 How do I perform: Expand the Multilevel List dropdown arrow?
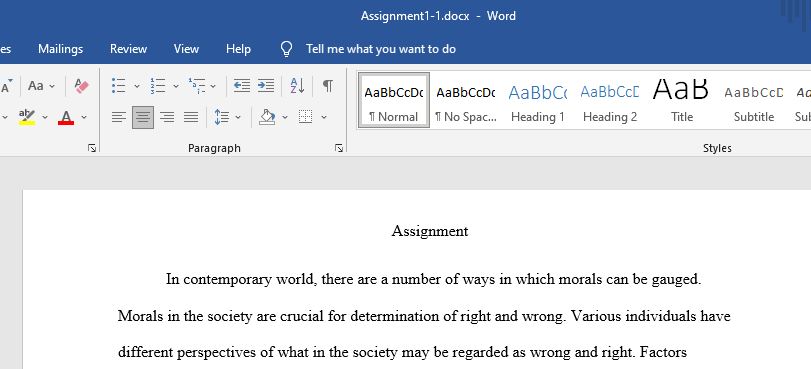coord(213,86)
